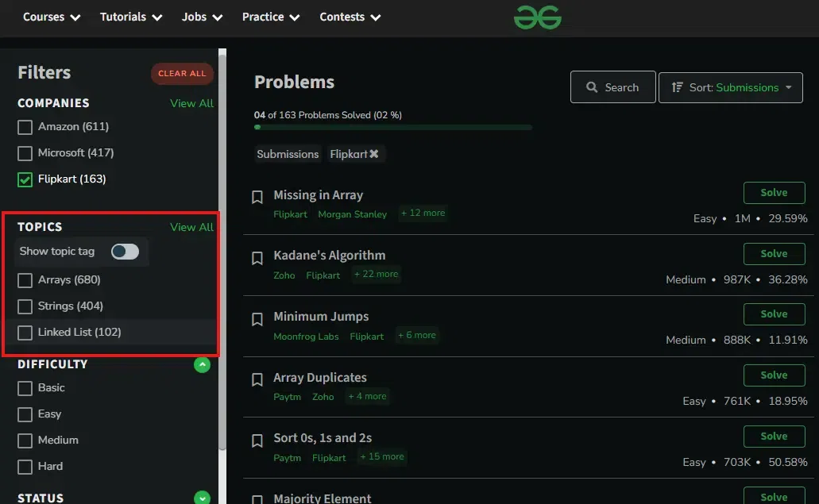The height and width of the screenshot is (504, 819).
Task: Collapse the Difficulty filter section
Action: click(x=202, y=364)
